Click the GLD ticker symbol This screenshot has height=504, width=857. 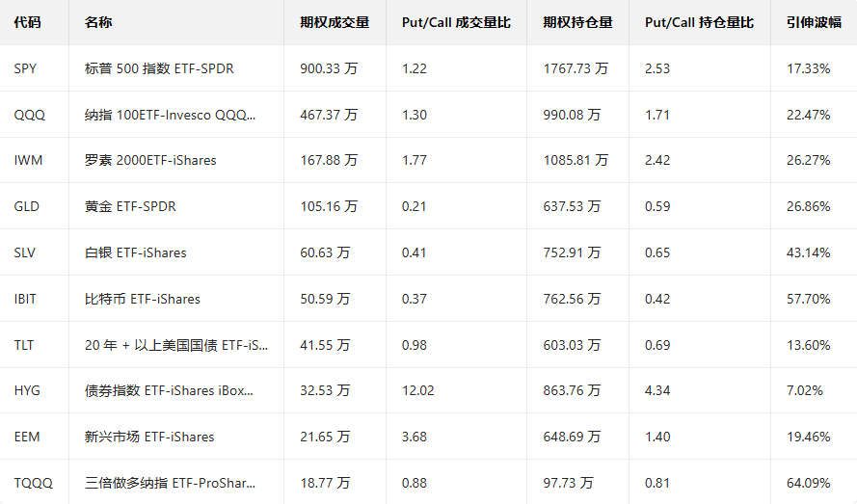pos(27,206)
